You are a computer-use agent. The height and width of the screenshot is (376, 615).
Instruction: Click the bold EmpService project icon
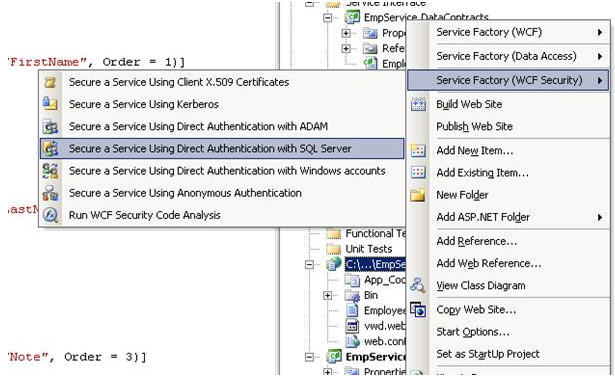pos(334,356)
